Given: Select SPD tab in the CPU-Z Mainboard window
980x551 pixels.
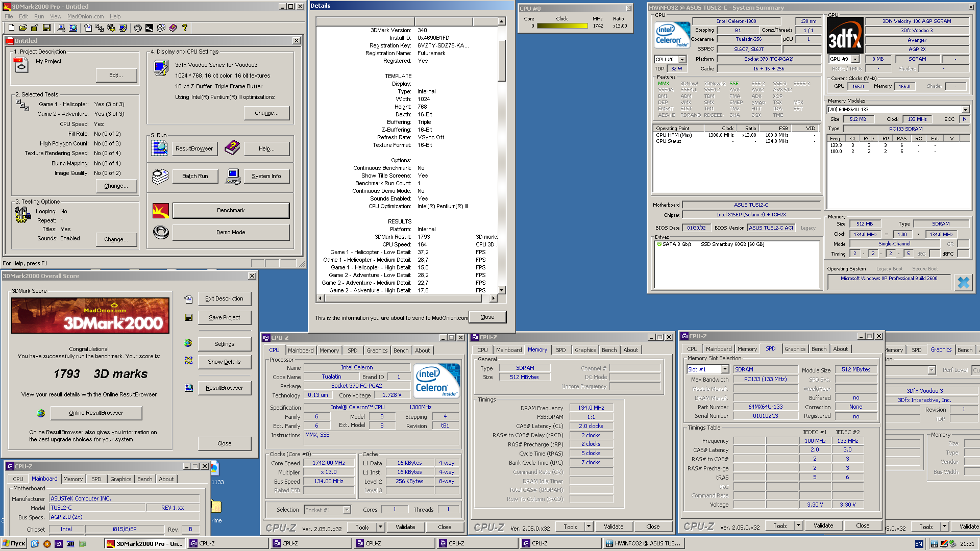Looking at the screenshot, I should (96, 479).
